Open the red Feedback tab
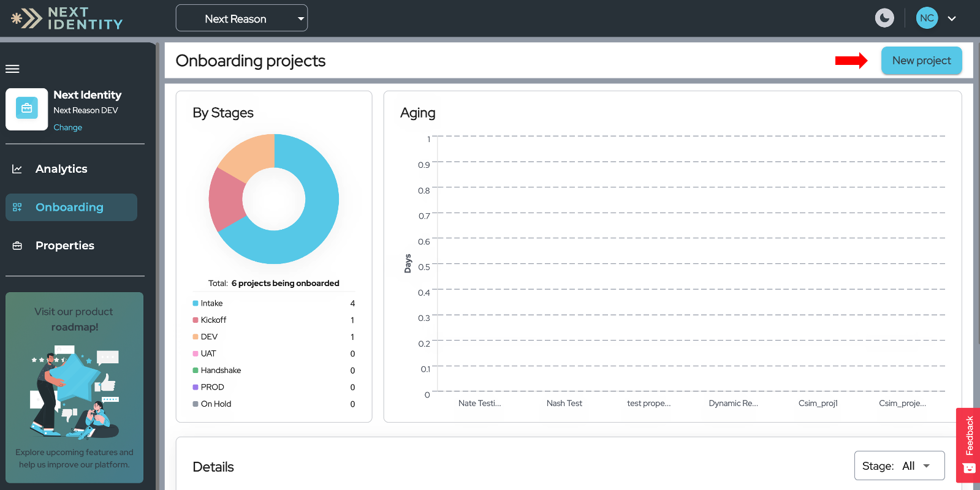Viewport: 980px width, 490px height. point(968,445)
